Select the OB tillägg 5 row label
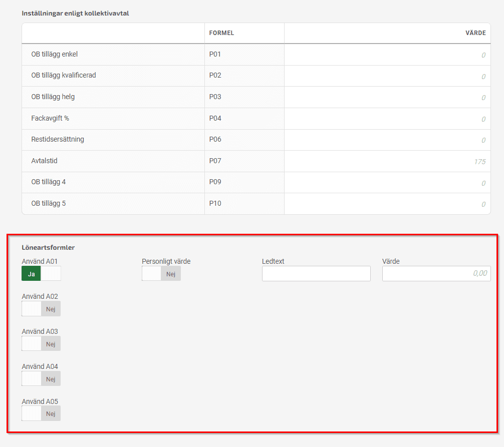Screen dimensions: 504x447 tap(48, 203)
